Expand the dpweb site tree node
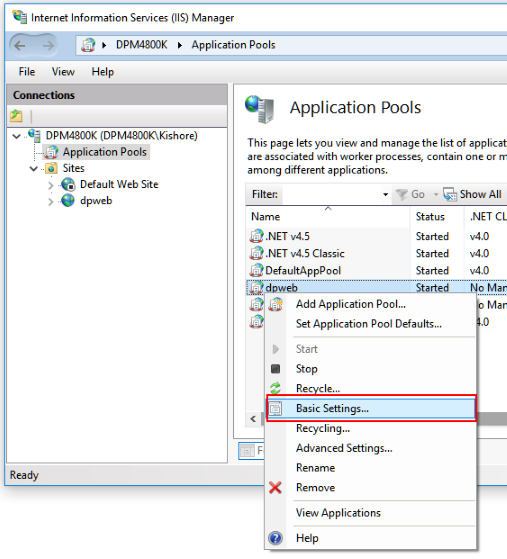Viewport: 507px width, 559px height. click(51, 201)
